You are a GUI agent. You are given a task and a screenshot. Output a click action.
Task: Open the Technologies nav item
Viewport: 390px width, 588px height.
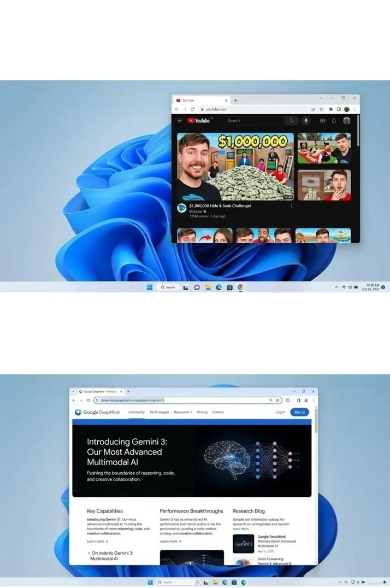159,412
